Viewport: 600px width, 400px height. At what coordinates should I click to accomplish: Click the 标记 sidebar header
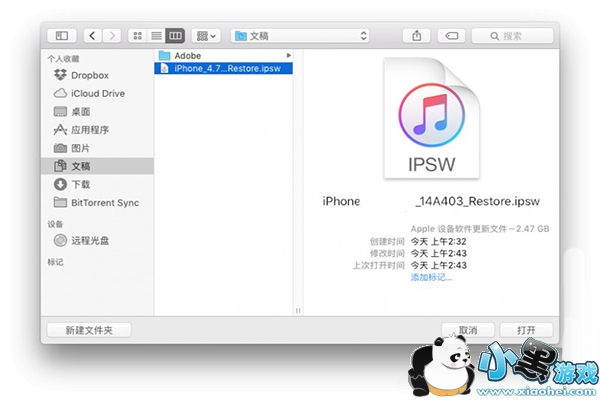click(55, 262)
